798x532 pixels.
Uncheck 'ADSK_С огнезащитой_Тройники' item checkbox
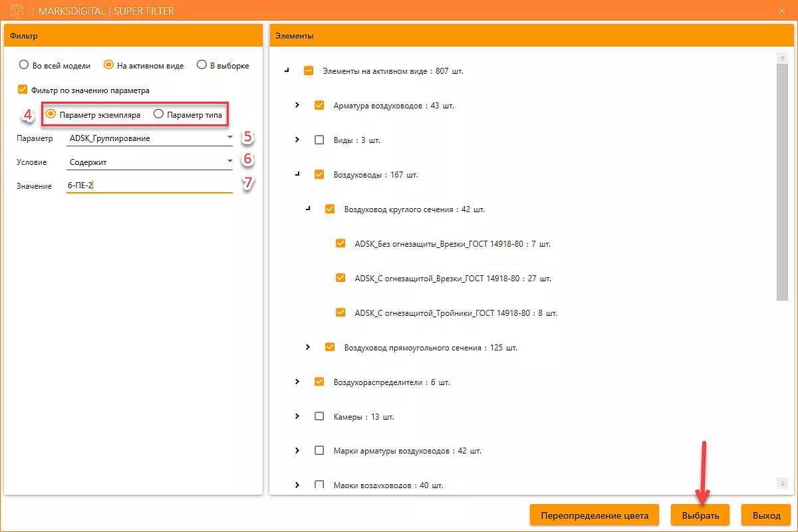click(340, 313)
